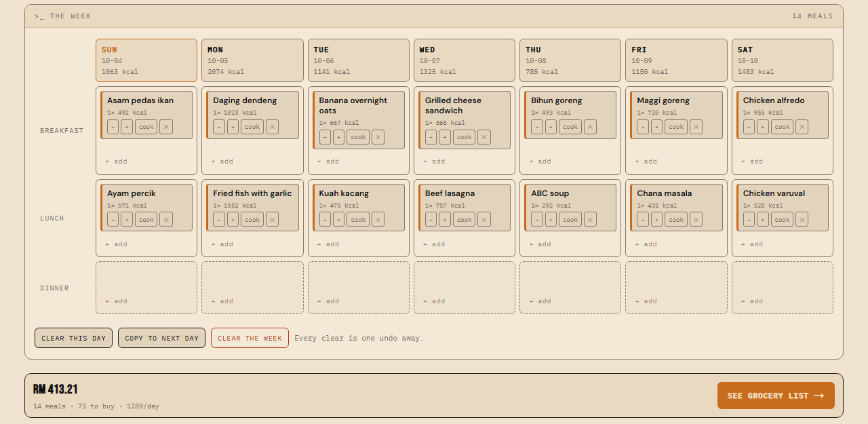
Task: Increase Ayam percik servings with plus icon
Action: point(127,219)
